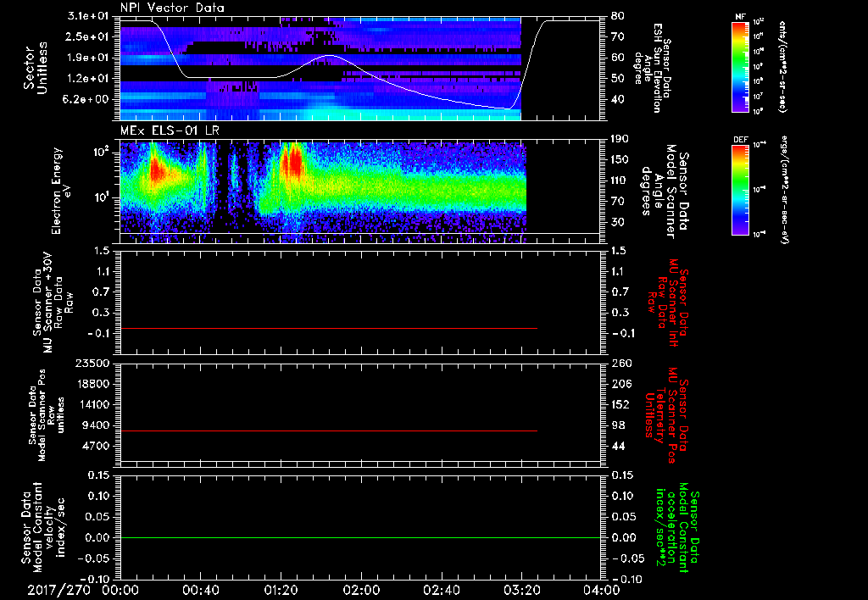Viewport: 868px width, 600px height.
Task: Click the '150' scanner angle tick value
Action: (x=620, y=159)
